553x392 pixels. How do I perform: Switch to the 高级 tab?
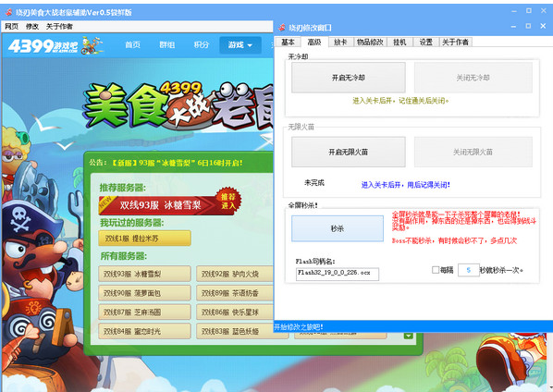click(x=314, y=42)
